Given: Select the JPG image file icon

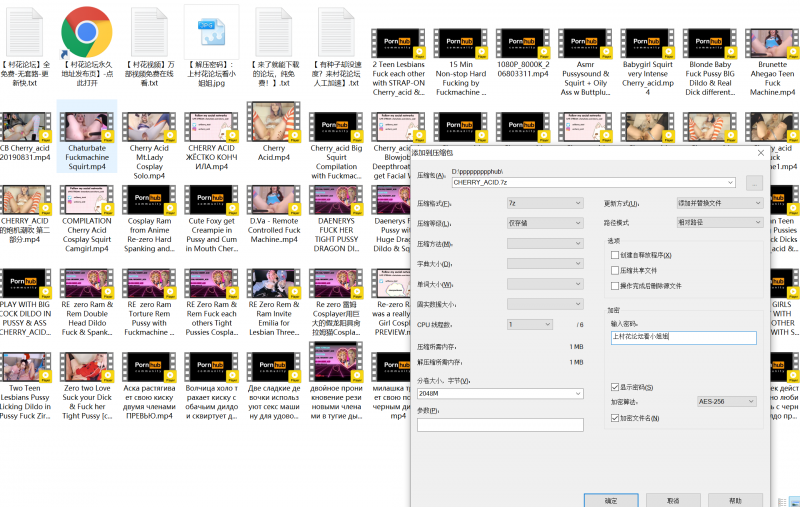Looking at the screenshot, I should pyautogui.click(x=211, y=32).
